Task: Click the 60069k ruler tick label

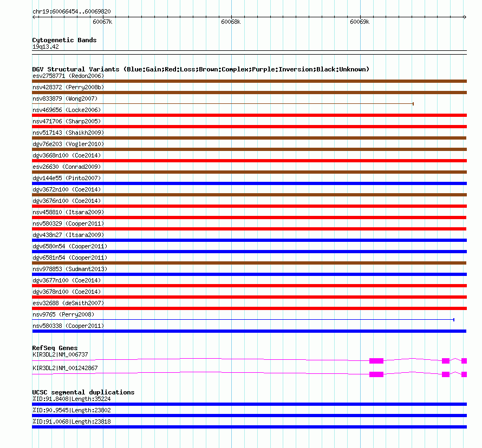Action: coord(360,22)
